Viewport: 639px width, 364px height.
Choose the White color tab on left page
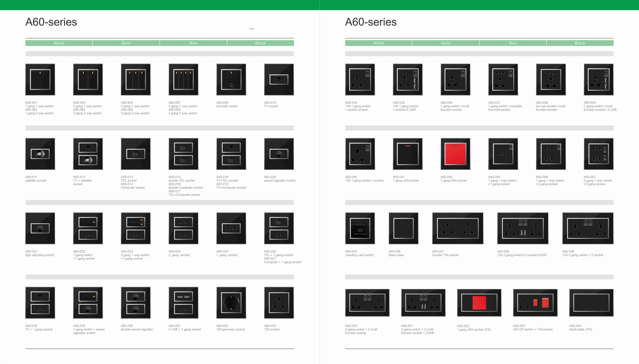coord(59,43)
